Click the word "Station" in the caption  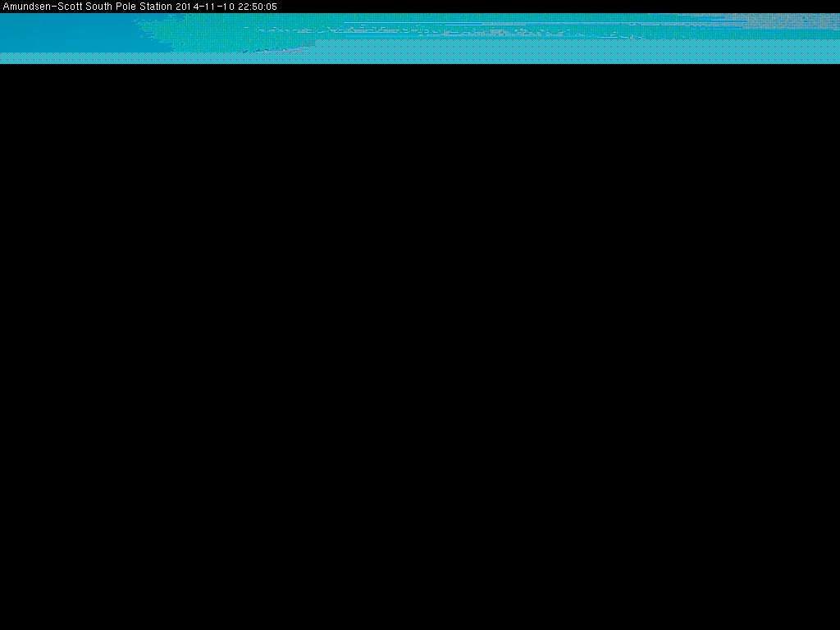[155, 7]
